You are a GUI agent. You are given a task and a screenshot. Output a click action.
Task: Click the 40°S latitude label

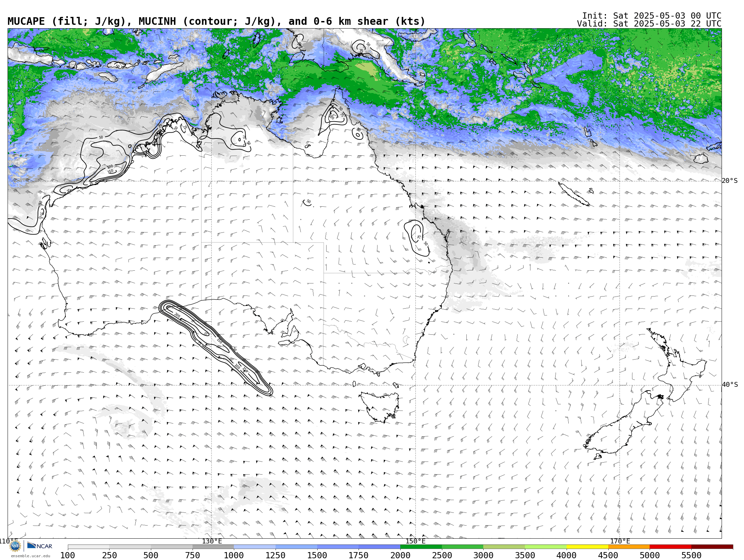pyautogui.click(x=730, y=385)
